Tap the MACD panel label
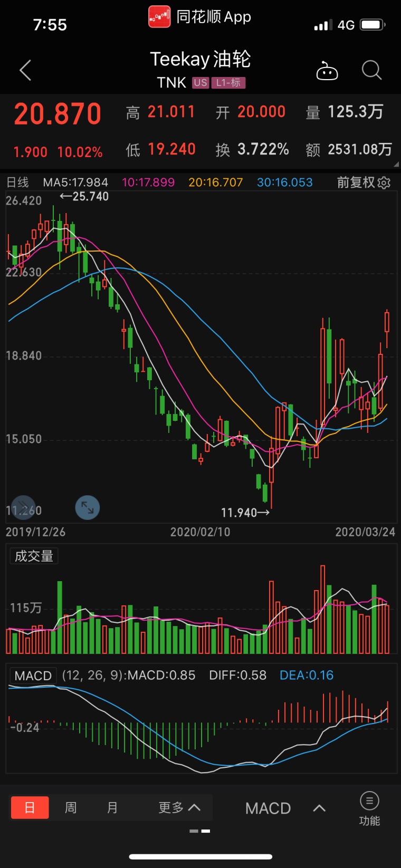 click(33, 676)
